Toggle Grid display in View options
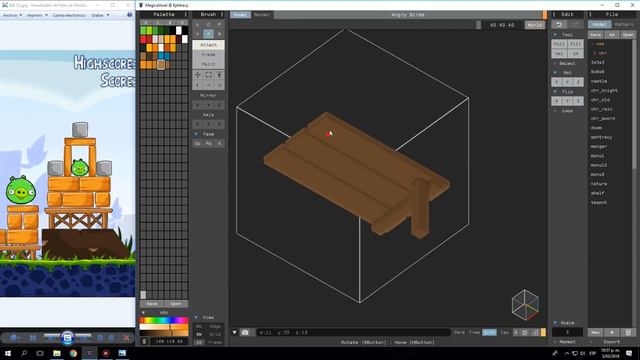 [216, 334]
